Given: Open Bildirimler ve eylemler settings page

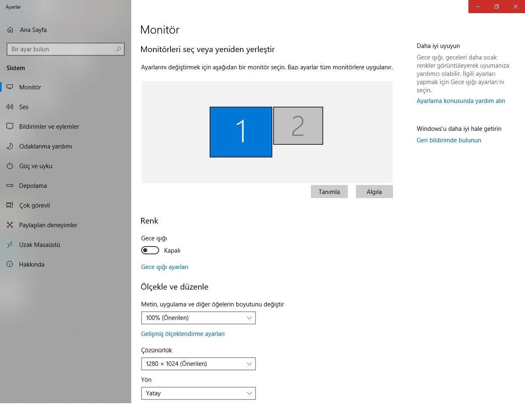Looking at the screenshot, I should click(x=66, y=127).
